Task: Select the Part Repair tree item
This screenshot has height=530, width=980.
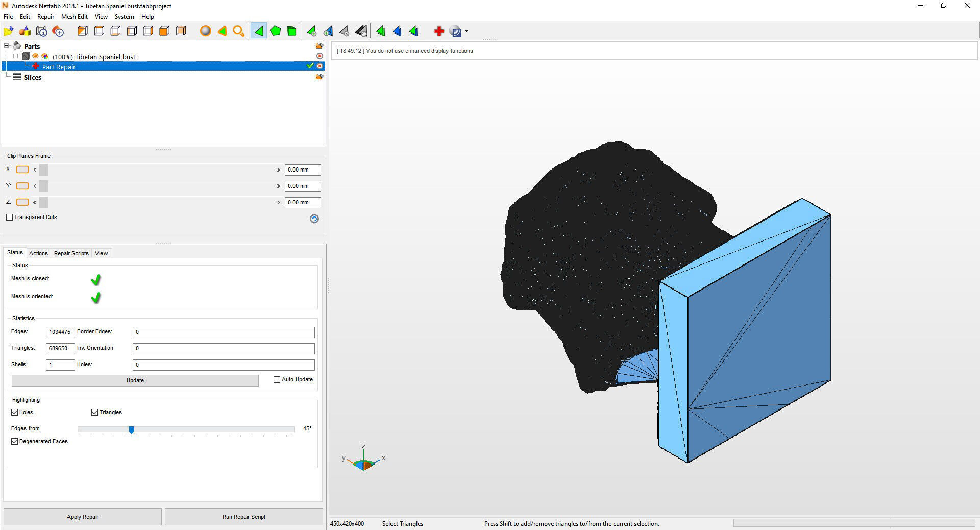Action: click(x=59, y=67)
